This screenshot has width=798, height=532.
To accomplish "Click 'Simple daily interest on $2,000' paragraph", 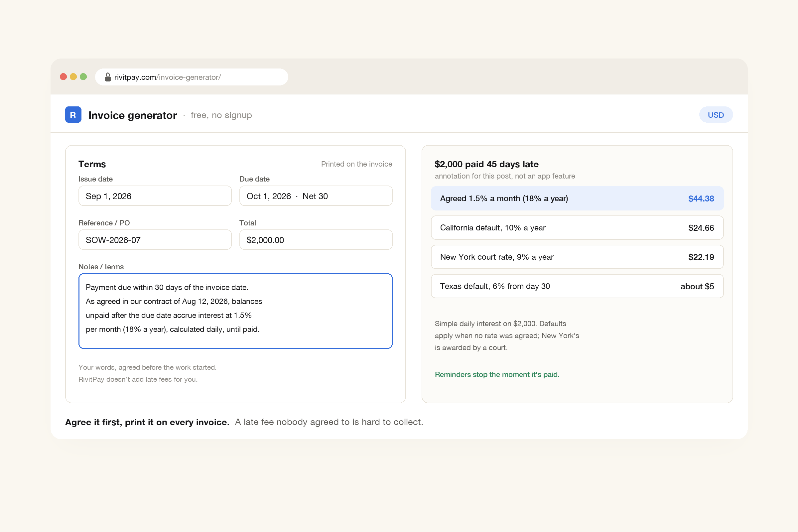I will click(507, 335).
